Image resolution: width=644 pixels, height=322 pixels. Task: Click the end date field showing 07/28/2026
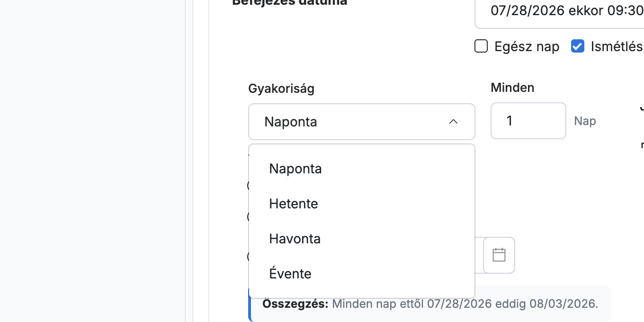click(x=559, y=10)
